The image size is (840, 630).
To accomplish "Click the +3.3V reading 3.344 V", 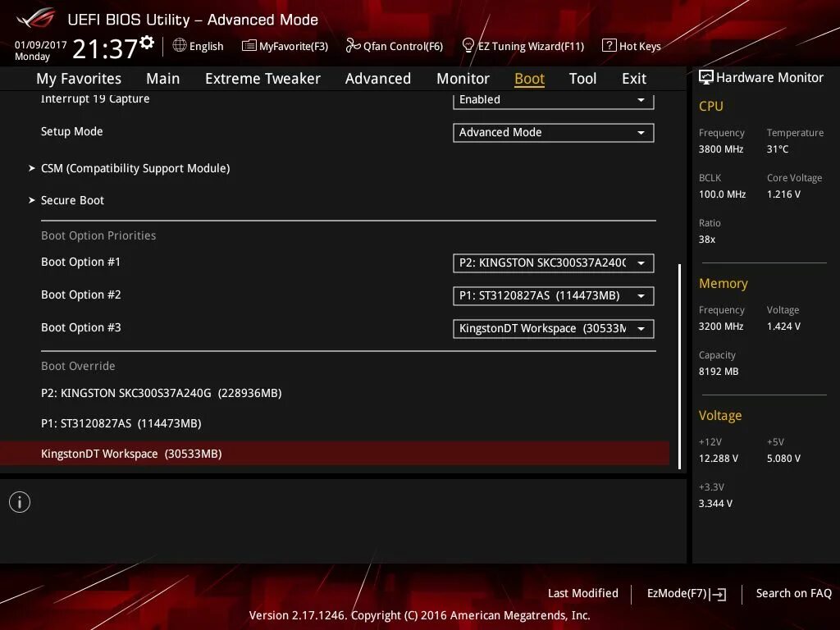I will [715, 504].
